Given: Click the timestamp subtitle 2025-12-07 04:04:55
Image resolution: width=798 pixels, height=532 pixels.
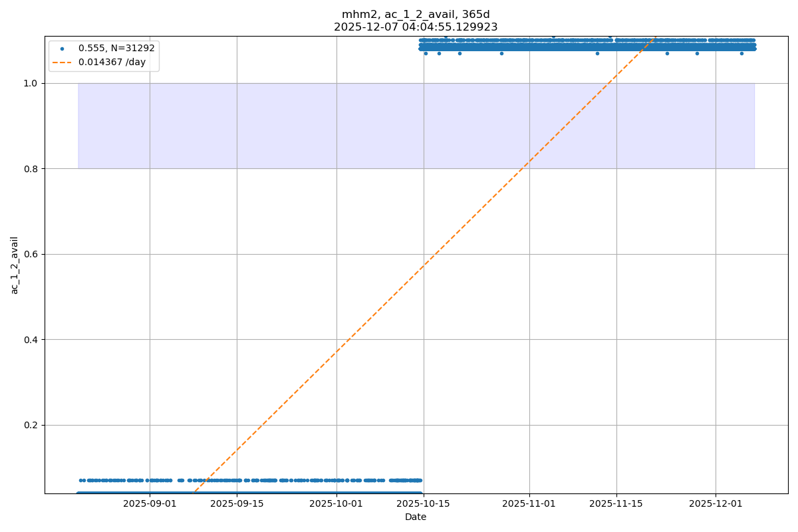Looking at the screenshot, I should point(416,27).
